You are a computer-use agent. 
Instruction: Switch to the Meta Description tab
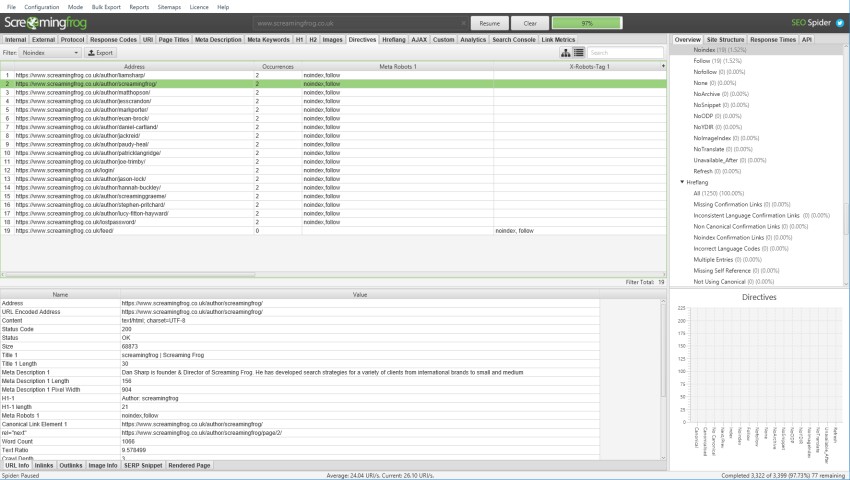pos(218,40)
